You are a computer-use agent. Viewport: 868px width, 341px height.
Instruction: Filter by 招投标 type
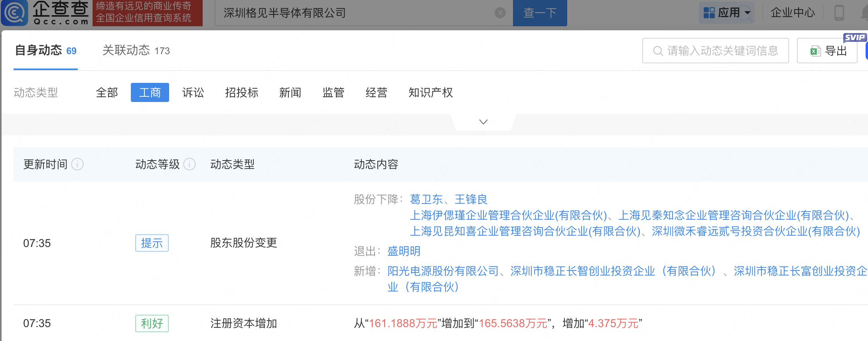(x=242, y=93)
